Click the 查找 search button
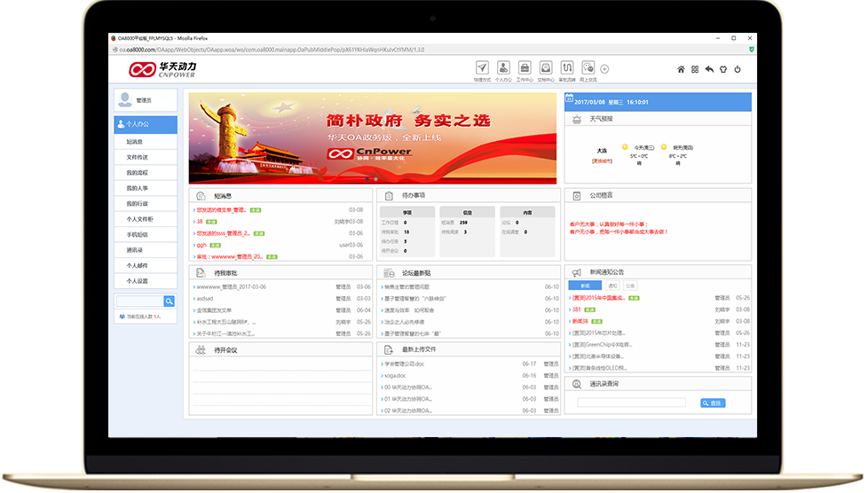Screen dimensions: 868x493 coord(713,403)
